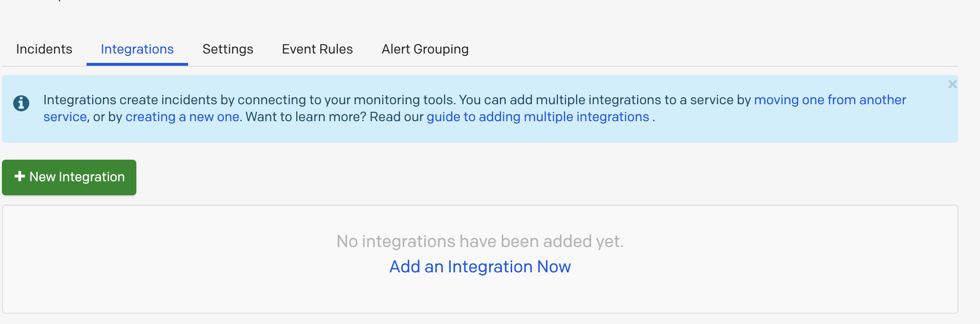Open the Alert Grouping tab
980x324 pixels.
point(425,49)
